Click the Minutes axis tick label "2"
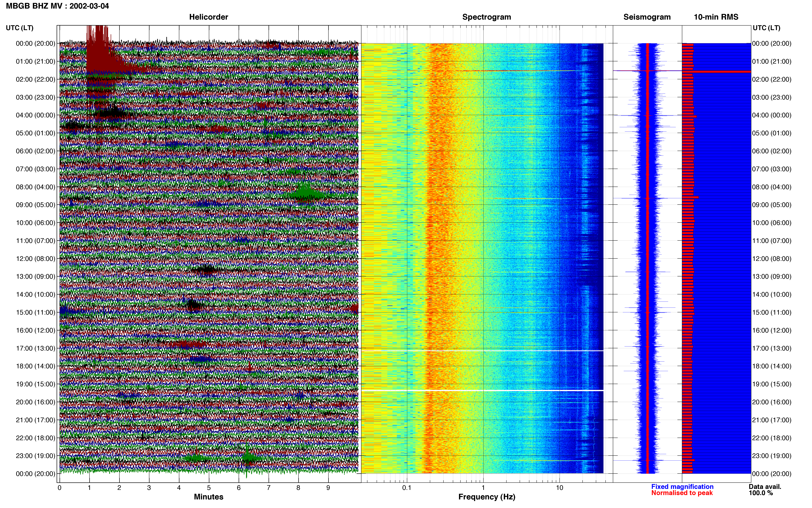Image resolution: width=812 pixels, height=508 pixels. coord(119,488)
